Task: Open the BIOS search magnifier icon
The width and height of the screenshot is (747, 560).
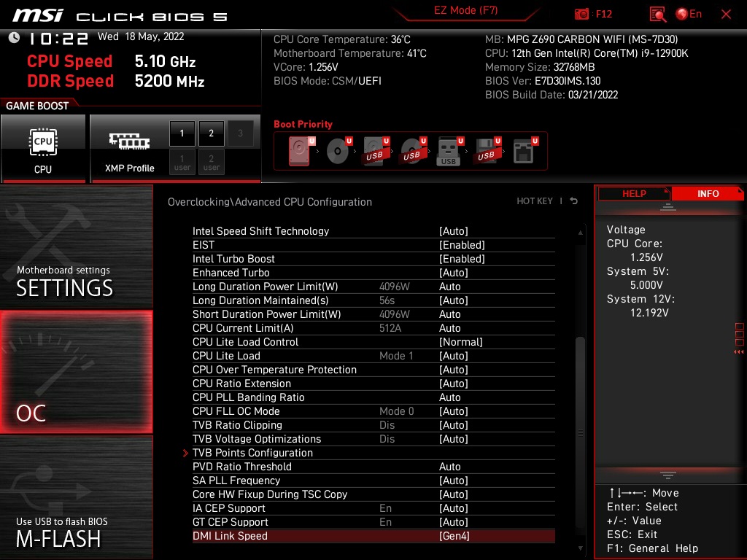Action: click(x=657, y=15)
